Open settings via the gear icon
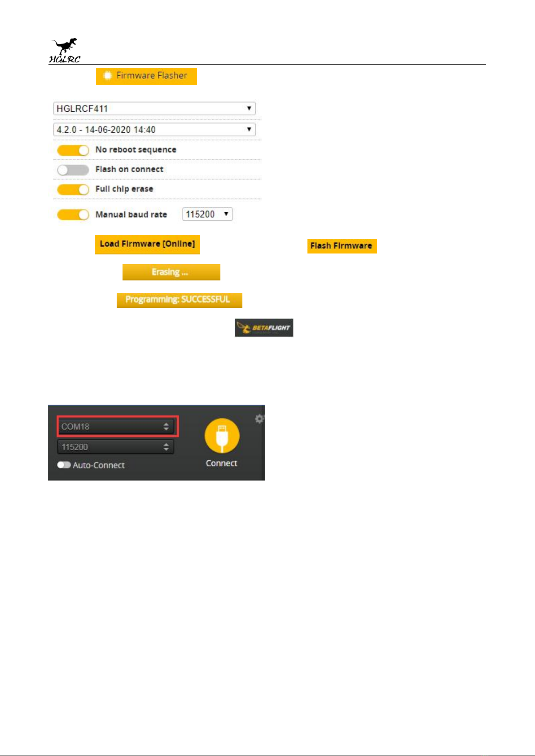This screenshot has height=756, width=535. (259, 419)
